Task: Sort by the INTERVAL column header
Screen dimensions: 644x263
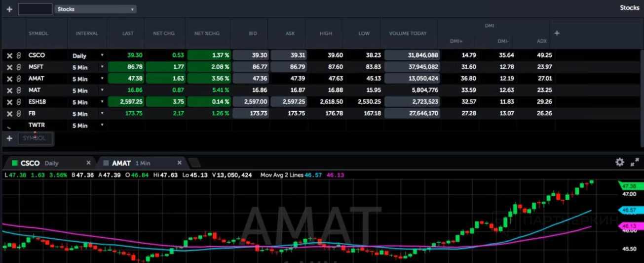Action: (x=87, y=34)
